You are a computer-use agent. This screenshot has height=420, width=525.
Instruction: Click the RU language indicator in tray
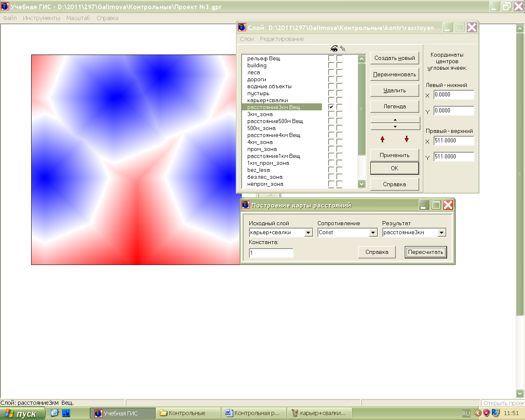(466, 413)
